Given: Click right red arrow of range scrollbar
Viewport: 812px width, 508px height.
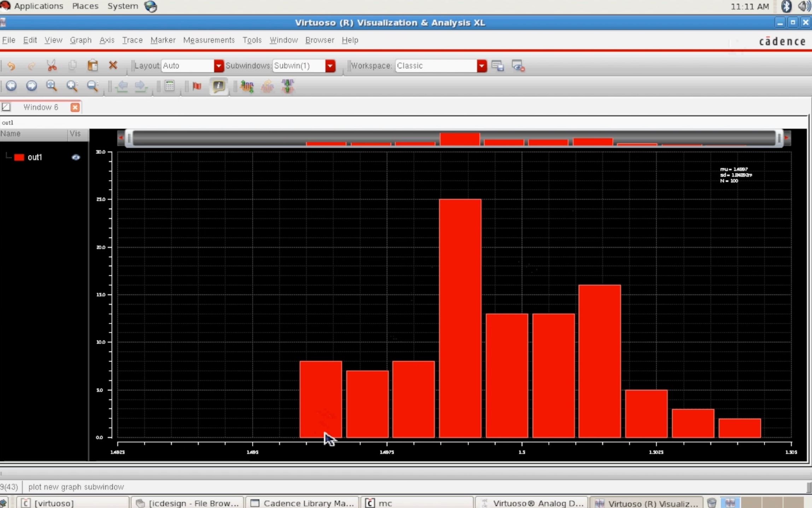Looking at the screenshot, I should click(x=787, y=138).
